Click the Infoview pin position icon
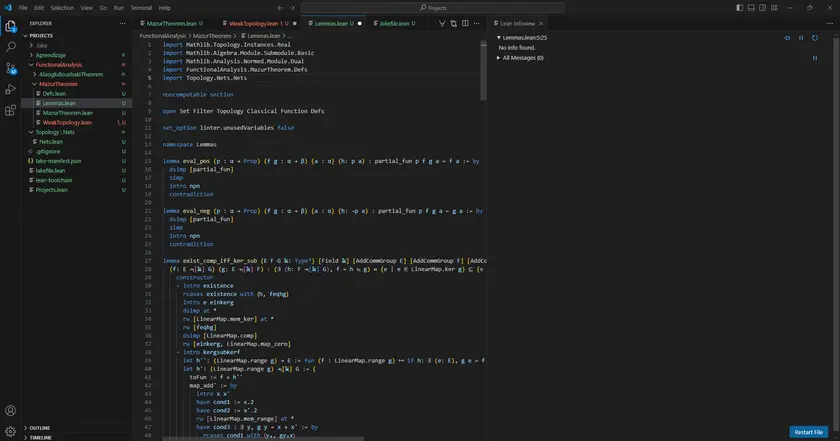This screenshot has height=441, width=840. click(787, 38)
